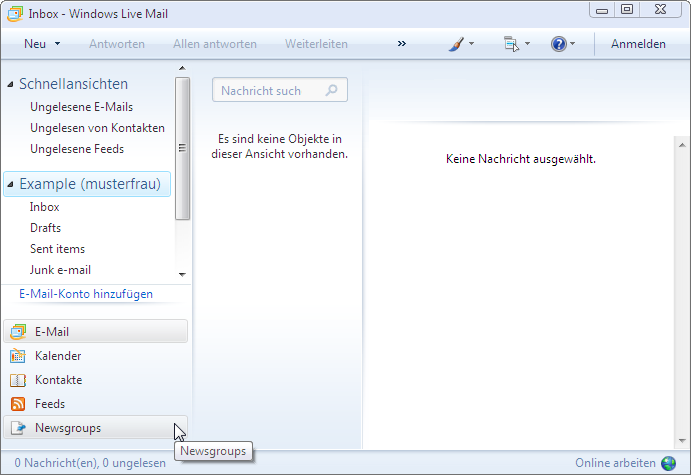
Task: Open the Sent items folder
Action: (57, 249)
